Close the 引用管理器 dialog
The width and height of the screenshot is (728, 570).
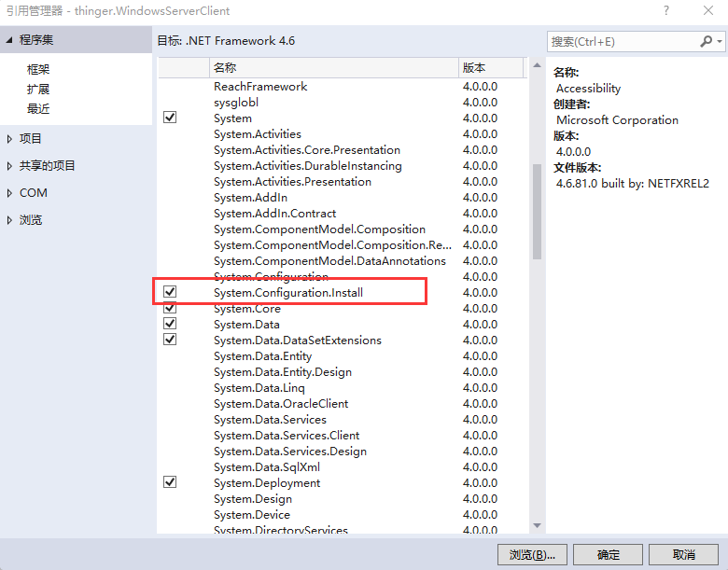click(708, 10)
